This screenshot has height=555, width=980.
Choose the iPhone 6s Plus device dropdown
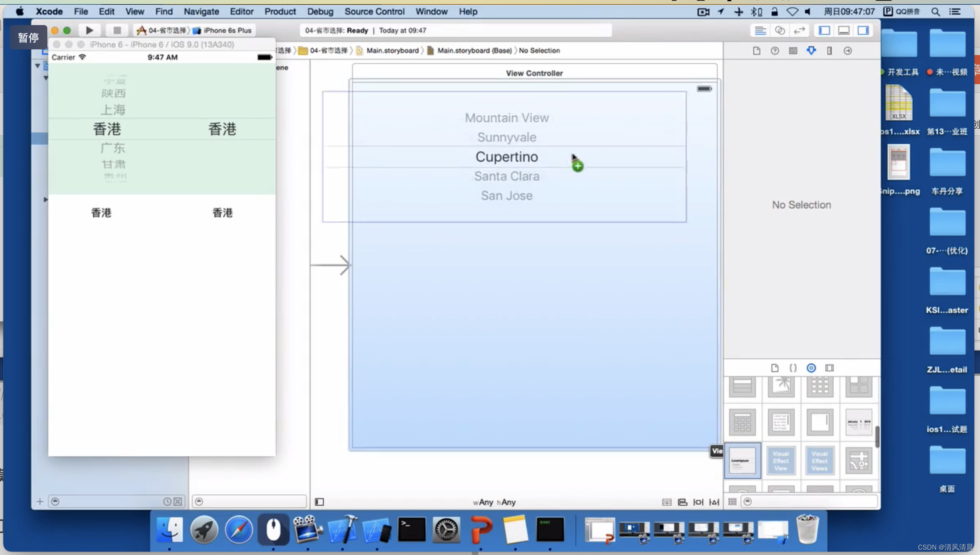[x=222, y=30]
